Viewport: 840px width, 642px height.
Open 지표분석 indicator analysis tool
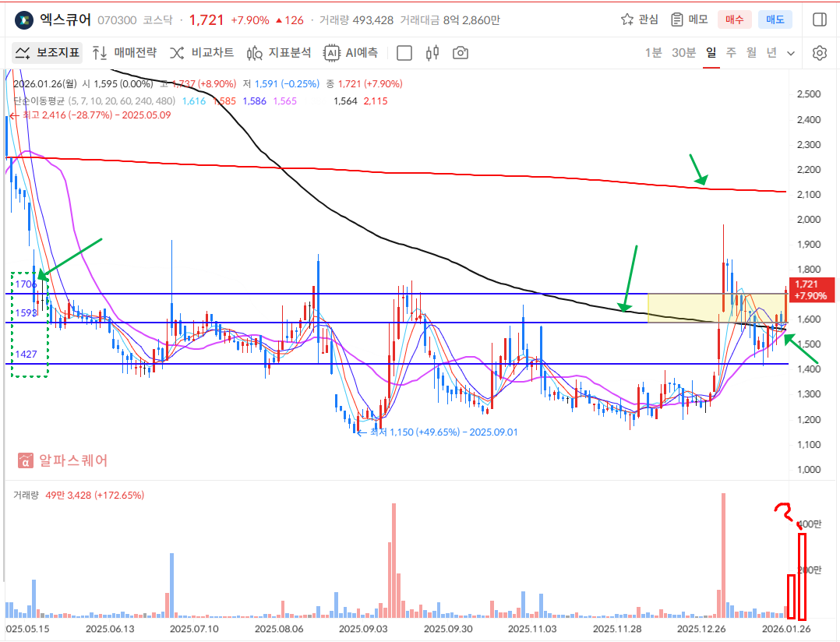279,53
